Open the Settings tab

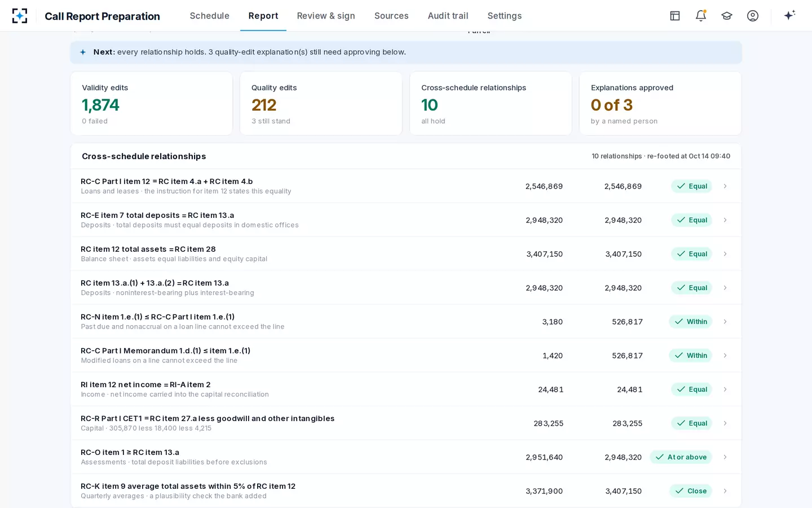click(505, 16)
